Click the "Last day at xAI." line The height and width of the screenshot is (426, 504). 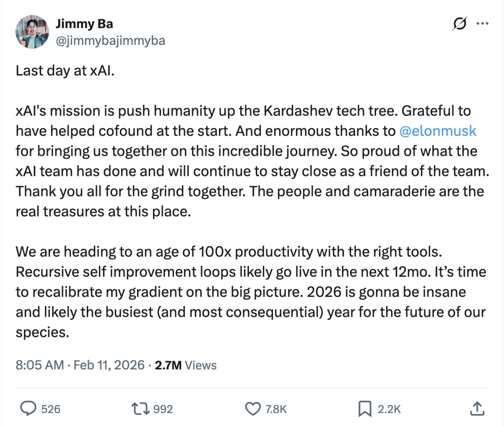65,70
